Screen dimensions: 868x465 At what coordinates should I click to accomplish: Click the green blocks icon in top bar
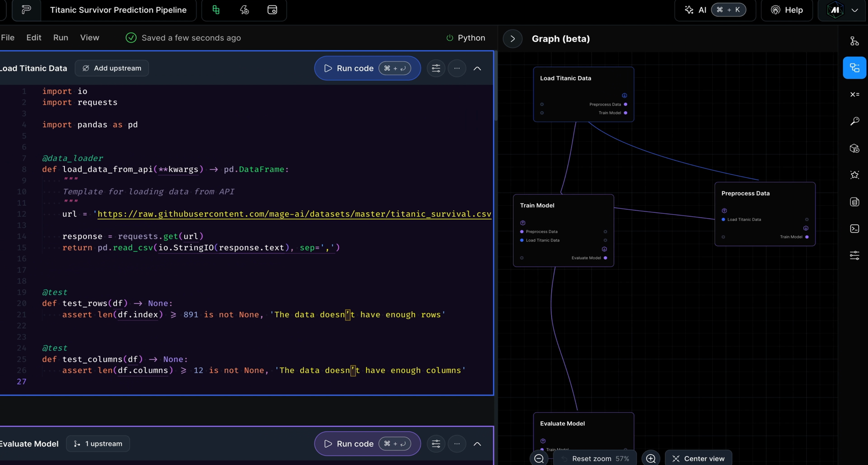point(216,10)
